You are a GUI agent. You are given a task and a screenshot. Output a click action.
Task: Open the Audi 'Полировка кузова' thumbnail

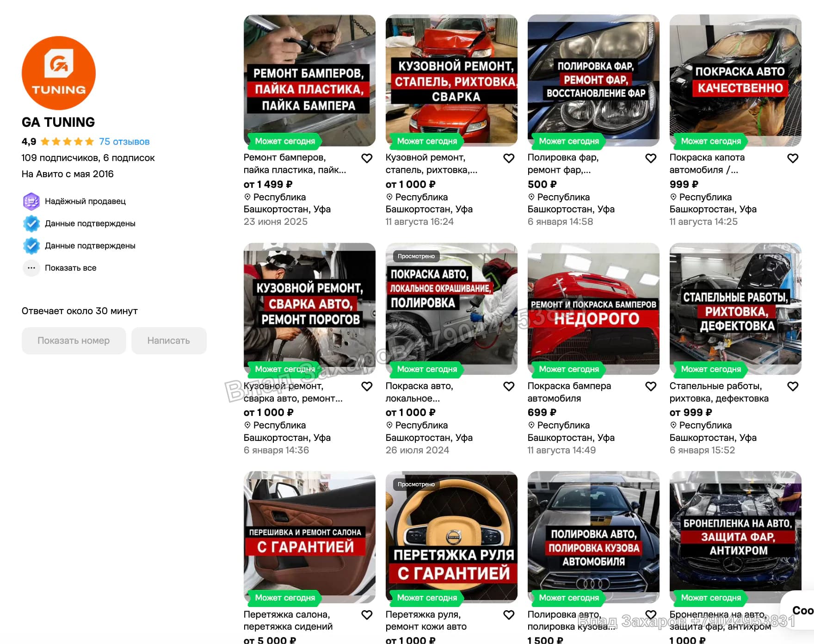coord(593,537)
